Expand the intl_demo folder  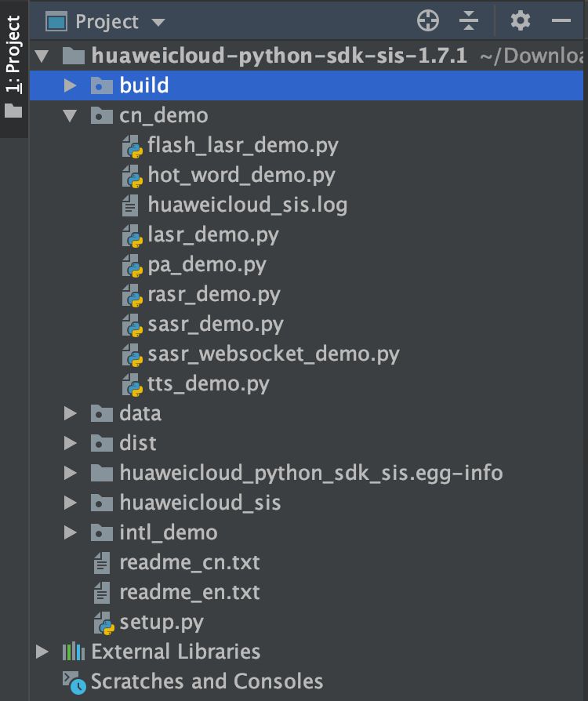point(71,533)
